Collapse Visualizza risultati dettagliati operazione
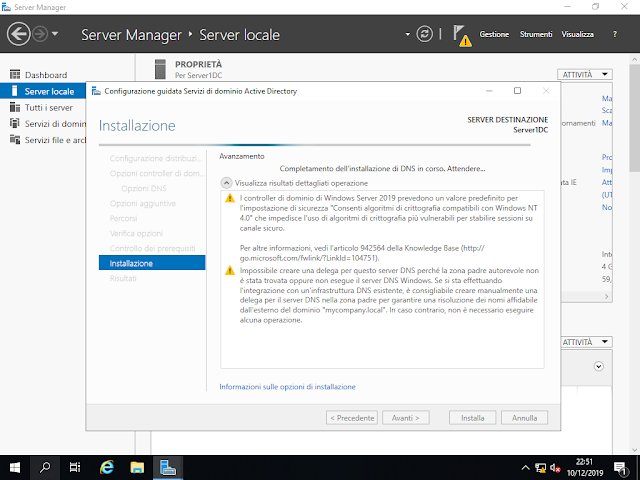This screenshot has height=480, width=640. pyautogui.click(x=227, y=183)
